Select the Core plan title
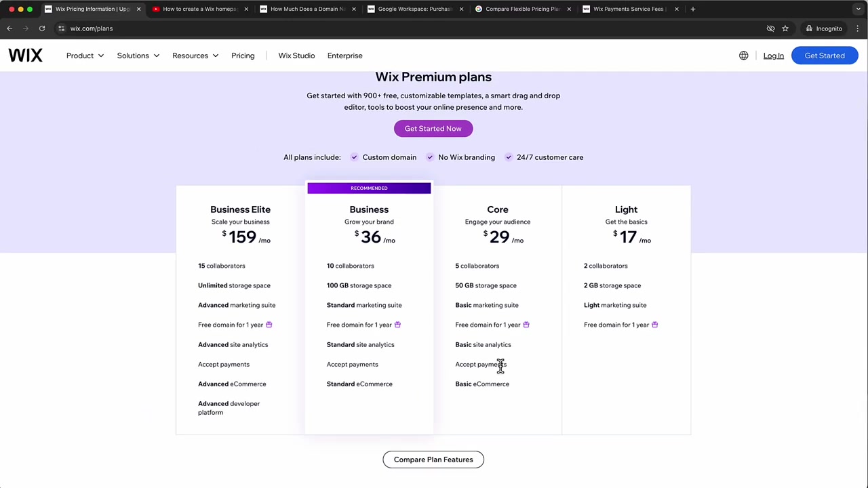 pyautogui.click(x=498, y=209)
